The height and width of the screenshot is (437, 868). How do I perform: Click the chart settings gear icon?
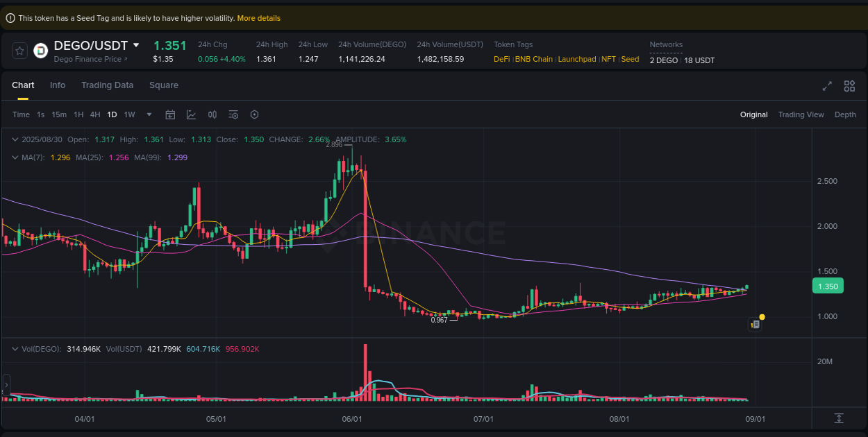coord(254,114)
